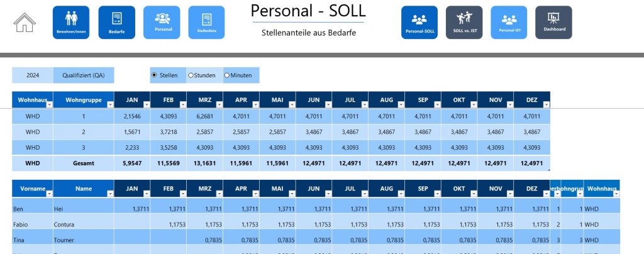
Task: Open the Bewohner/innen page
Action: pos(70,23)
